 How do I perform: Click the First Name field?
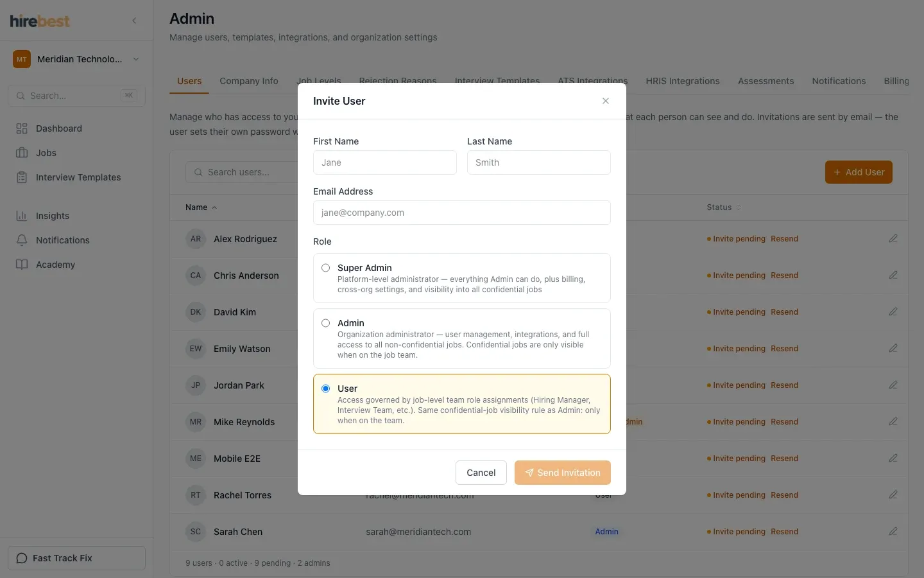[x=385, y=162]
